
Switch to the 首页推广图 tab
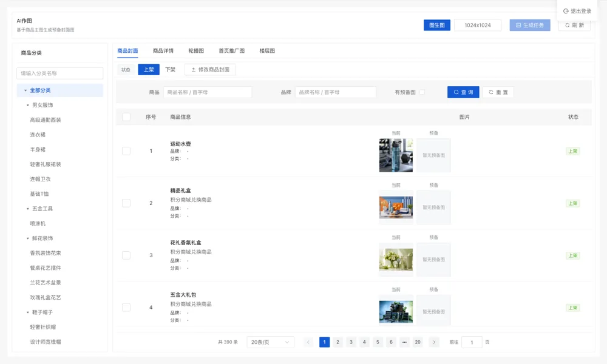(x=231, y=51)
